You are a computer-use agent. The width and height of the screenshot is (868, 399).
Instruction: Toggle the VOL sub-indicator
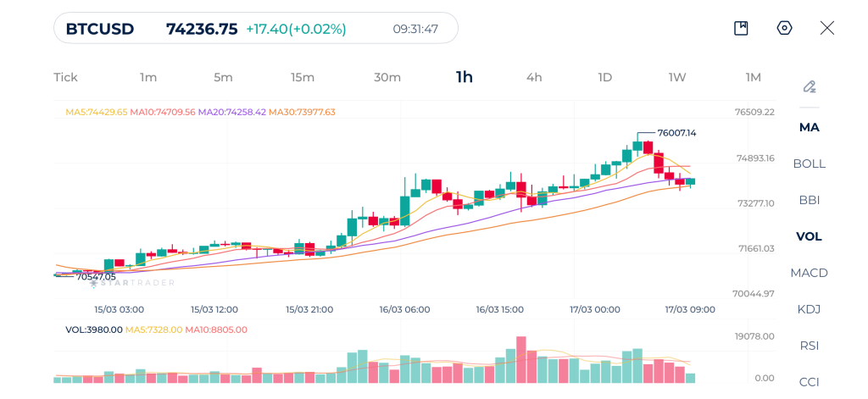[x=810, y=236]
